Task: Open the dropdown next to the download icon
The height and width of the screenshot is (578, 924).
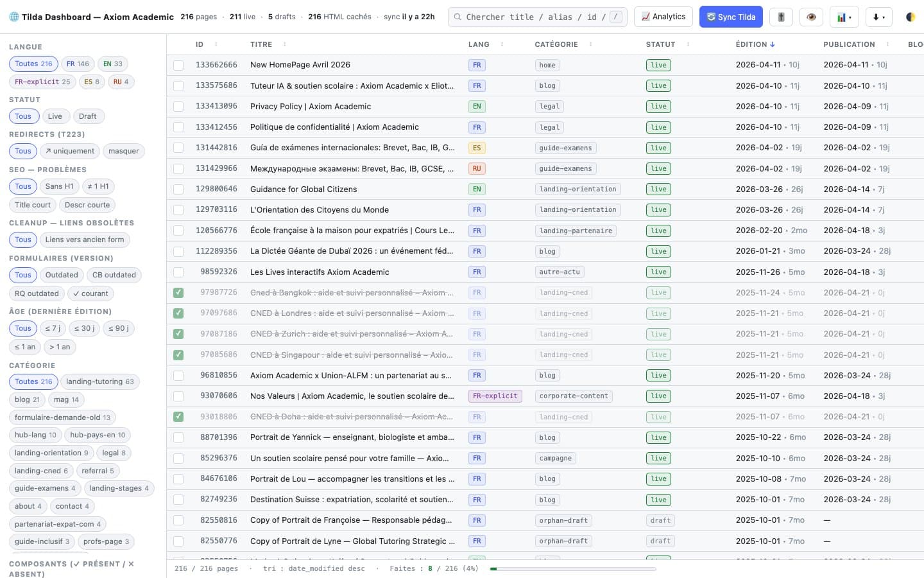Action: coord(884,17)
